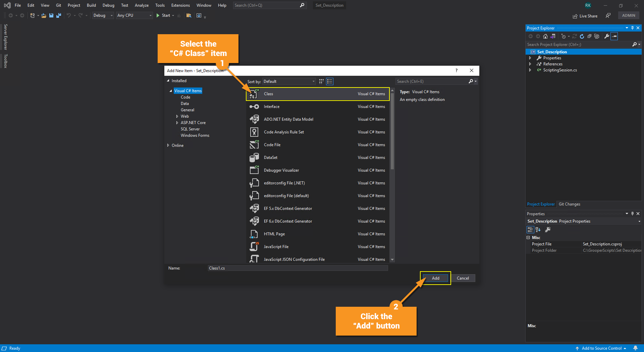This screenshot has width=644, height=352.
Task: Click Add to Source Control in status bar
Action: pos(601,348)
